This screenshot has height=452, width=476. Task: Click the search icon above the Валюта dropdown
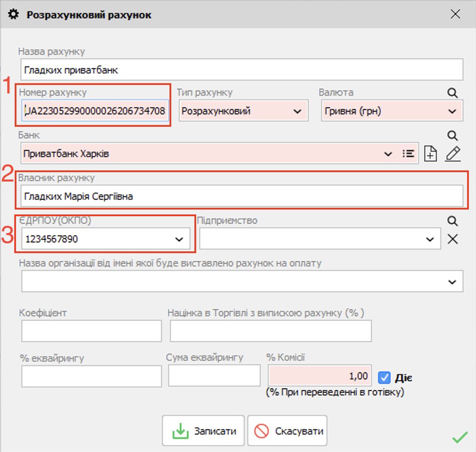[452, 93]
